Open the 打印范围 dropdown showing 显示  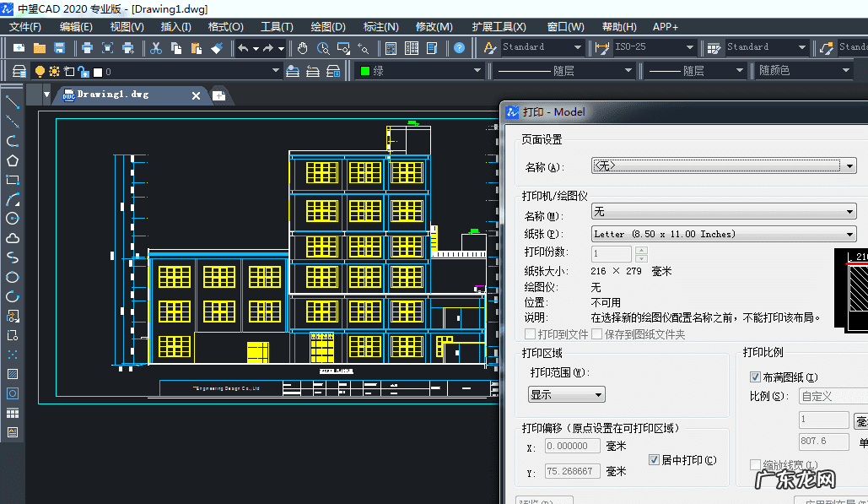pos(566,394)
